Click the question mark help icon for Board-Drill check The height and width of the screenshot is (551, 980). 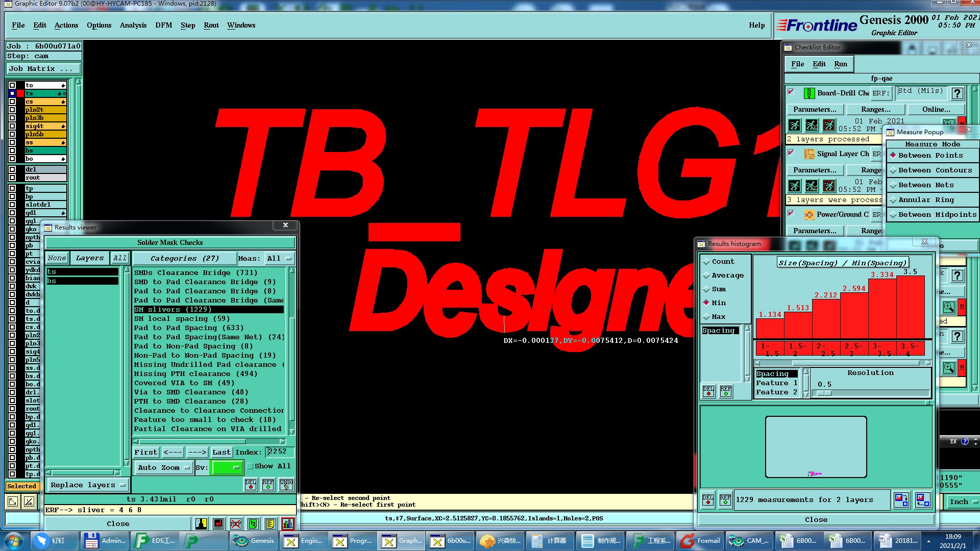point(957,93)
